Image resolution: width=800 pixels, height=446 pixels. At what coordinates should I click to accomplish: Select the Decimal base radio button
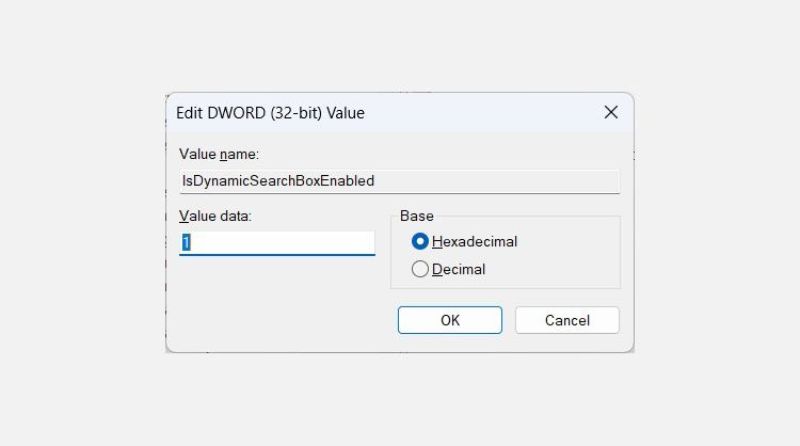pyautogui.click(x=421, y=269)
